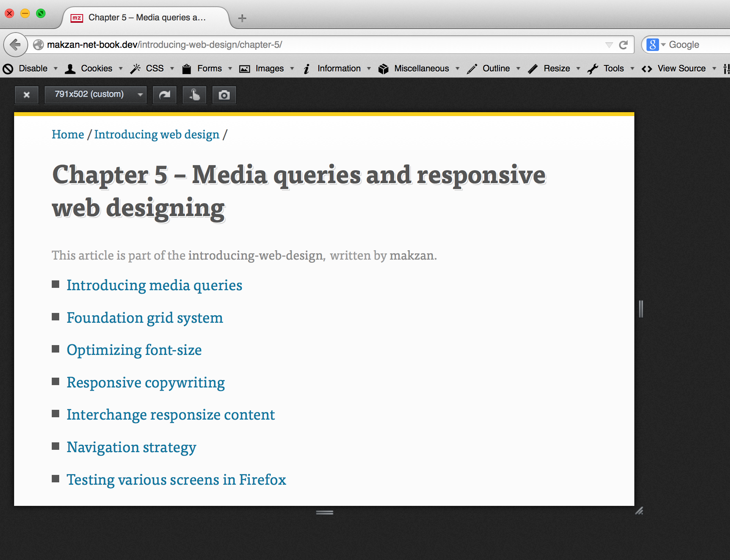Close the resize bar with the X button

(26, 95)
